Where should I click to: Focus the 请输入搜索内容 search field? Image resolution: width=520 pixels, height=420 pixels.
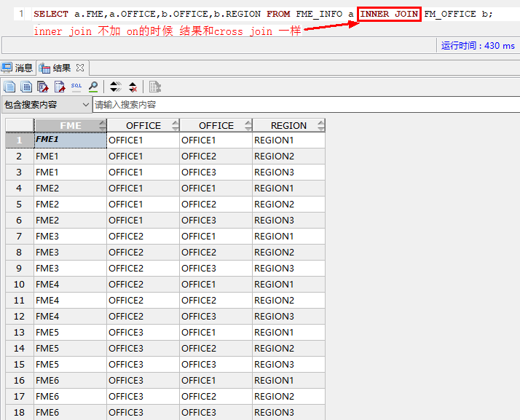[x=306, y=105]
